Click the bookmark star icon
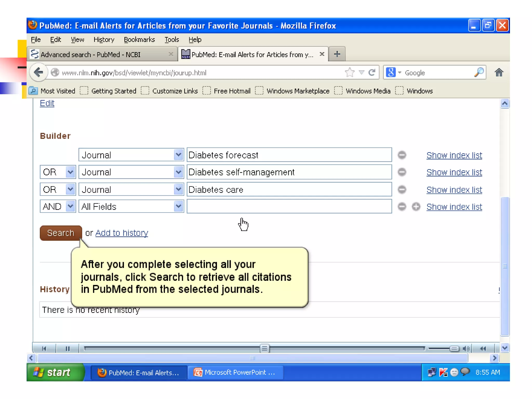Viewport: 532px width, 399px height. click(350, 72)
